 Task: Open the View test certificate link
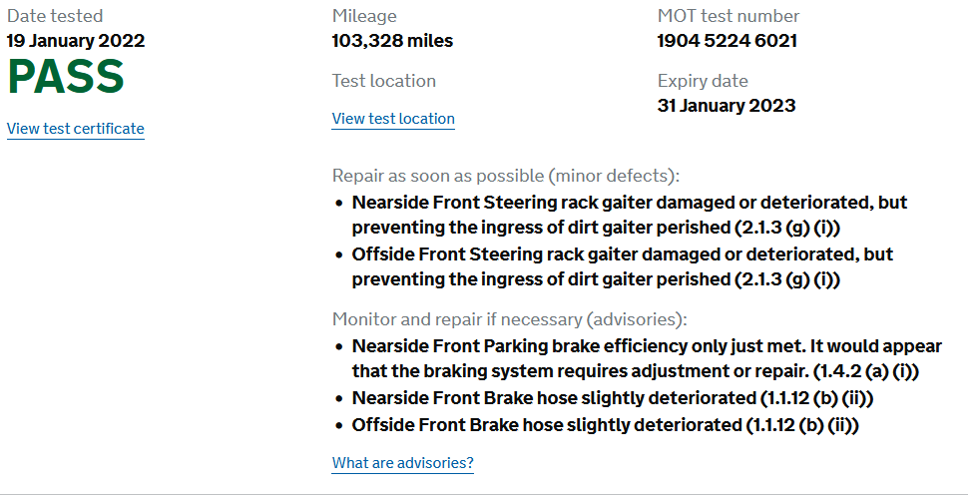pos(76,129)
